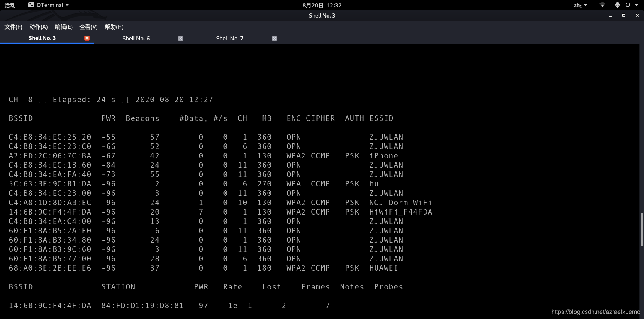
Task: Click BSSID 60:F1:8A:B3:9C:60
Action: point(50,249)
